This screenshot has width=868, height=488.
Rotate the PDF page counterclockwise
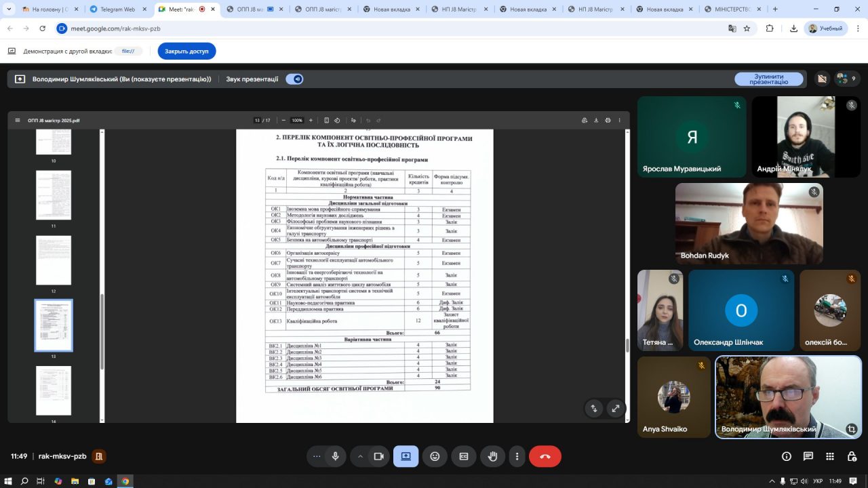tap(337, 121)
